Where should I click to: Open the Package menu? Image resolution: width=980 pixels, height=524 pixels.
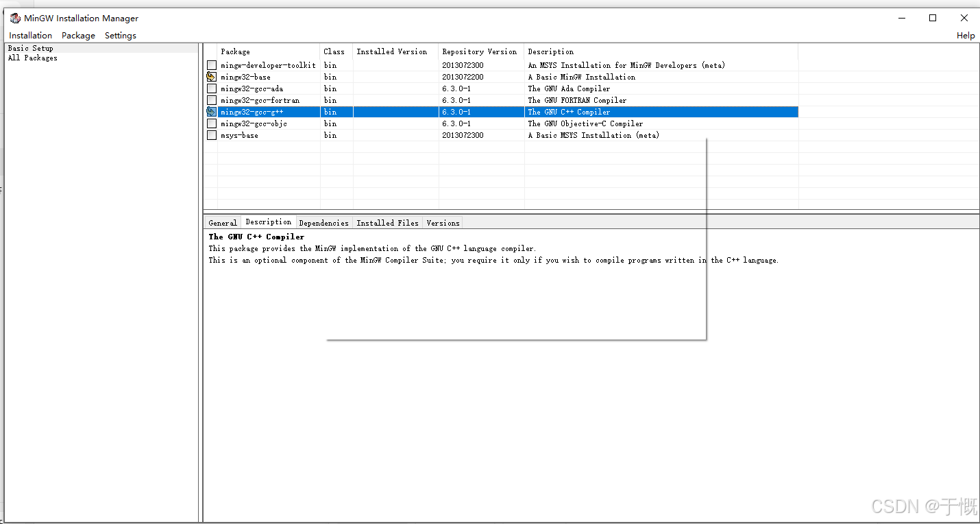tap(78, 36)
